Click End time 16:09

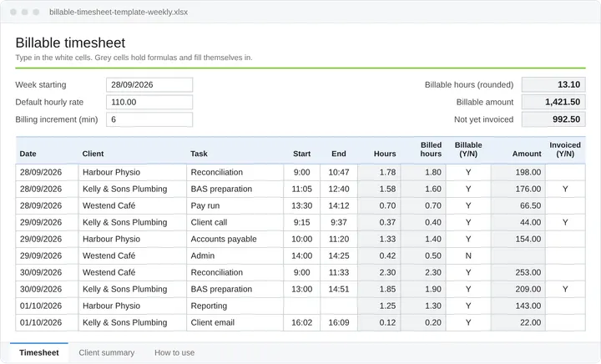tap(339, 322)
